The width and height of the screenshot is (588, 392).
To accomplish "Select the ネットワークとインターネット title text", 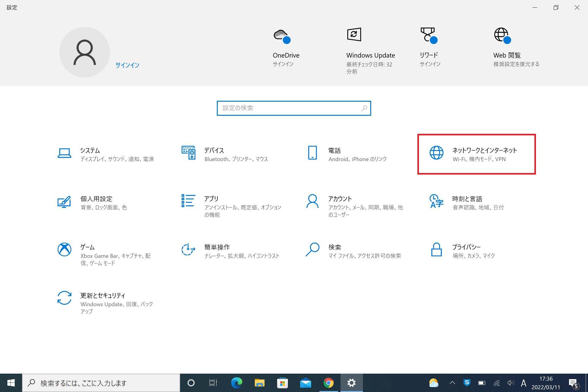I will [x=485, y=150].
